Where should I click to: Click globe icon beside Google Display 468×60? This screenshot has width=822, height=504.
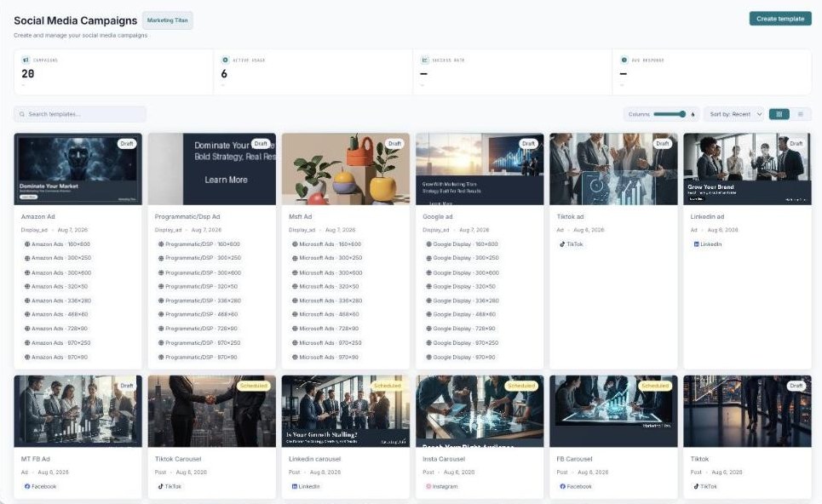[x=428, y=315]
